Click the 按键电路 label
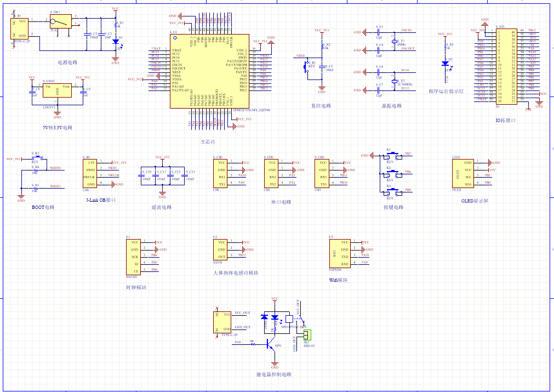The height and width of the screenshot is (392, 554). click(393, 207)
